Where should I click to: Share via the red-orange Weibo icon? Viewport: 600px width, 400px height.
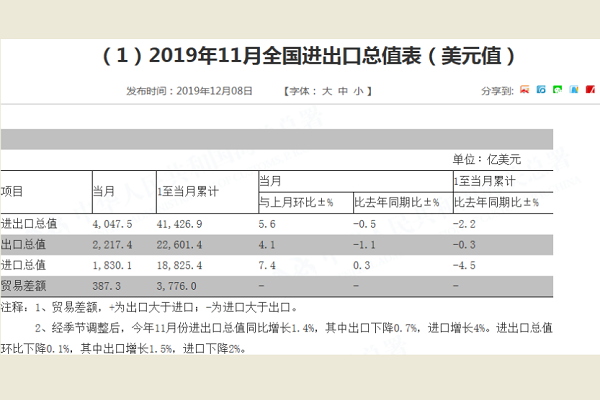(525, 90)
